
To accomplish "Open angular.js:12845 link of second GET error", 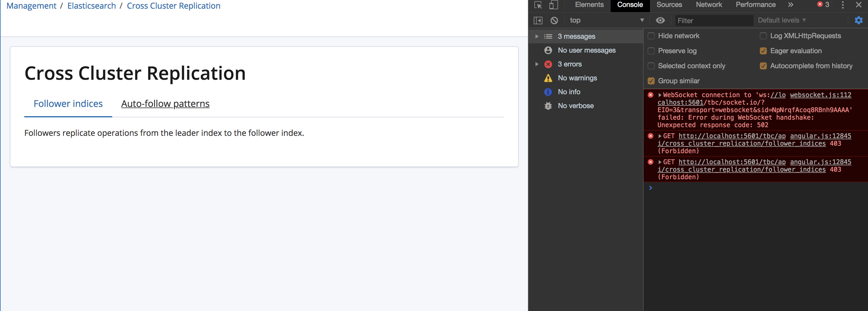I will tap(821, 162).
